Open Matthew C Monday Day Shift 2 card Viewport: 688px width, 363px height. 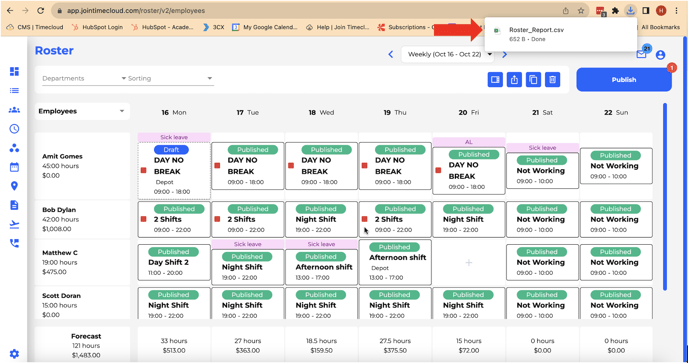(174, 262)
